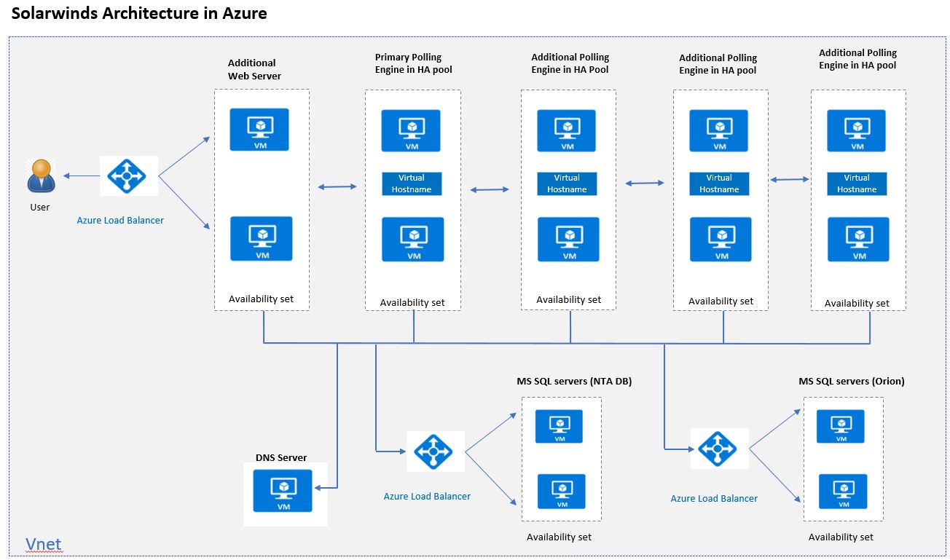
Task: Click the Azure Load Balancer label below the NTA DB balancer
Action: pyautogui.click(x=427, y=496)
